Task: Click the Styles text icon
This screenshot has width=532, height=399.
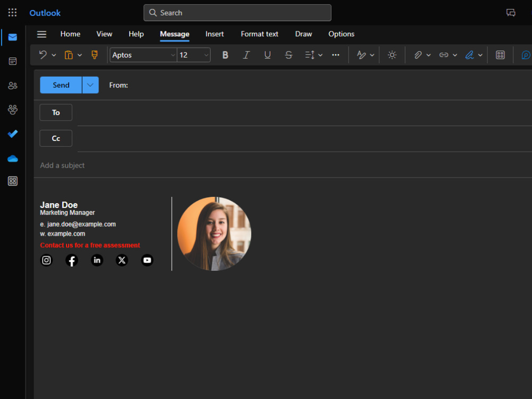Action: pos(361,55)
